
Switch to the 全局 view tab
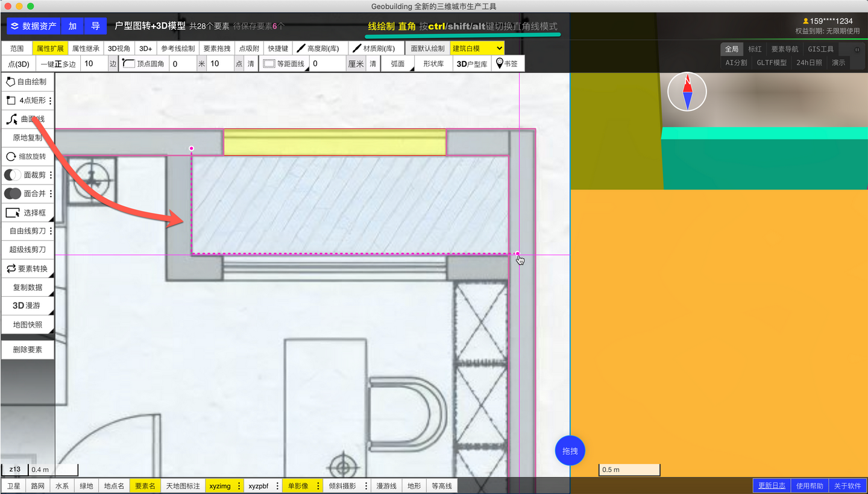point(731,49)
